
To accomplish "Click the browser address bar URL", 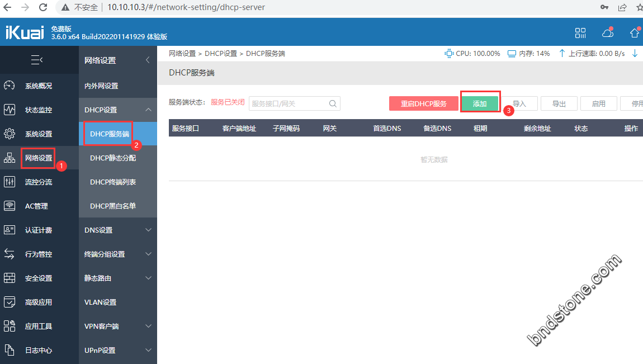I will [186, 7].
